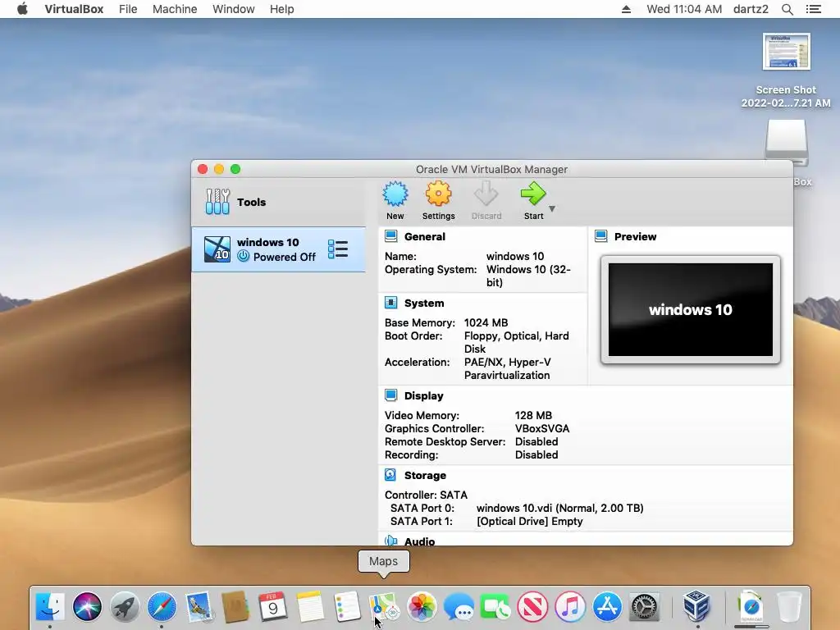The image size is (840, 630).
Task: Open News from the Dock
Action: [x=532, y=606]
